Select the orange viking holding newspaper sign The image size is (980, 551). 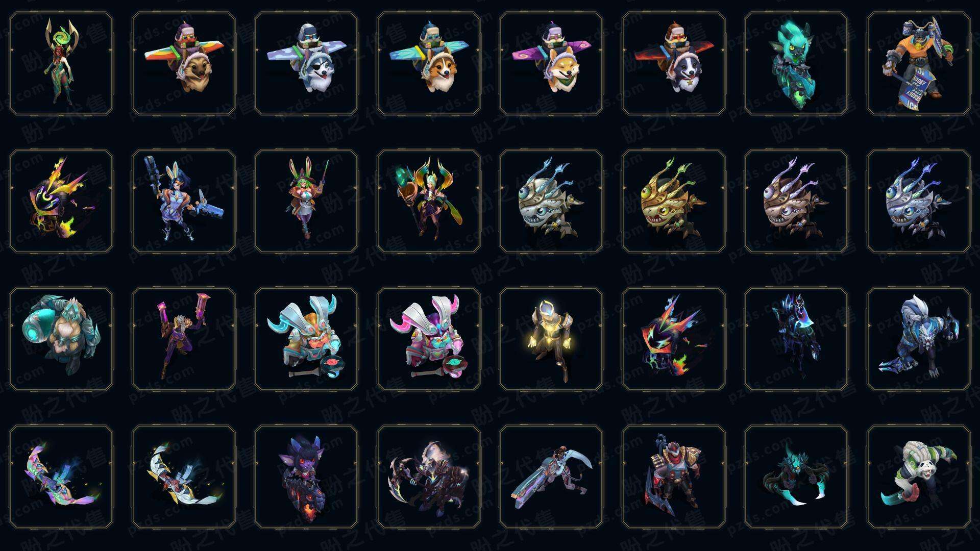pyautogui.click(x=919, y=63)
